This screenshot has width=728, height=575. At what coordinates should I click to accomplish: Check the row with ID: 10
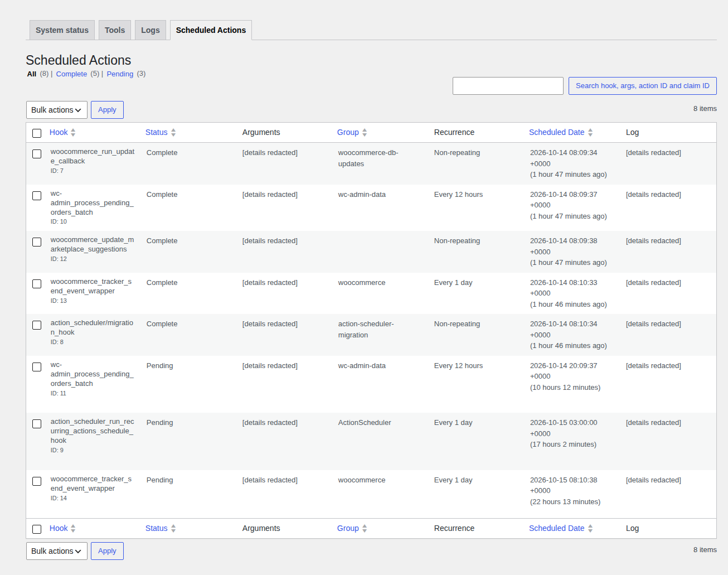(x=37, y=196)
